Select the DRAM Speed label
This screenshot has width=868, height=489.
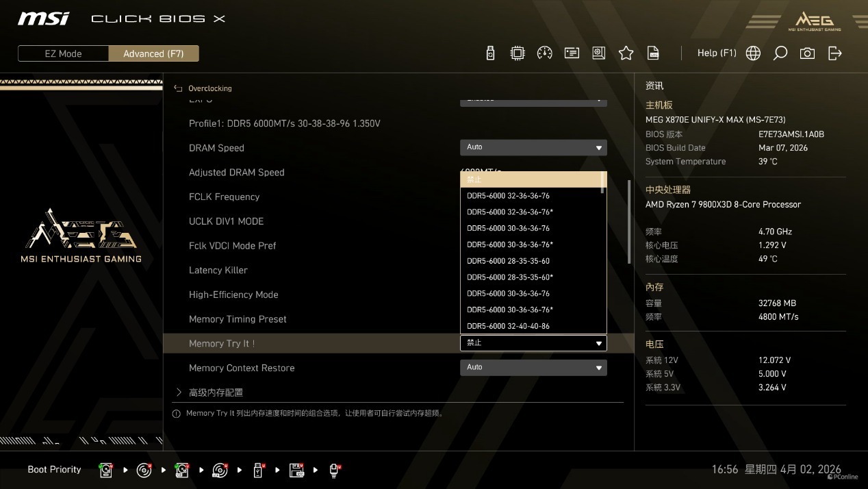pyautogui.click(x=216, y=148)
